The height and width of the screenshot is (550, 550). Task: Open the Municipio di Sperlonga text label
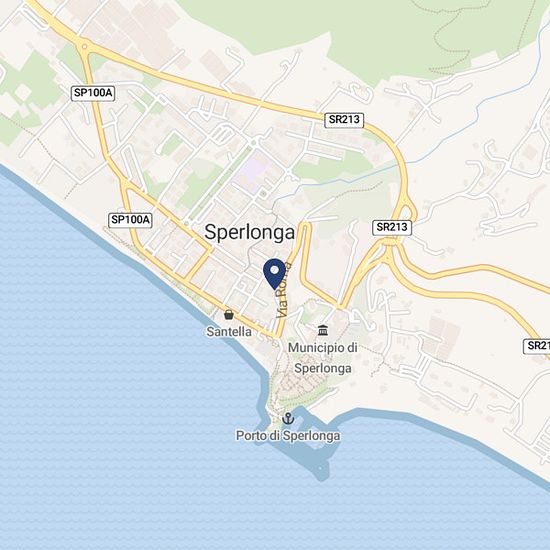click(323, 358)
